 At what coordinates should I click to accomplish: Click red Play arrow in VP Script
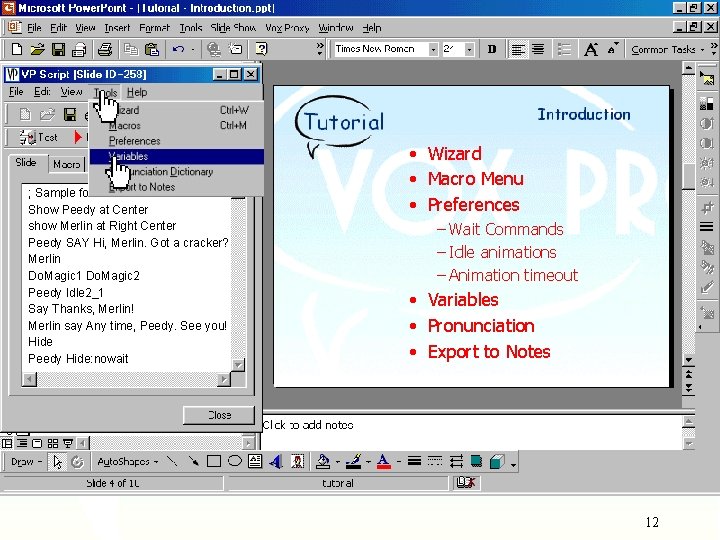pyautogui.click(x=78, y=137)
